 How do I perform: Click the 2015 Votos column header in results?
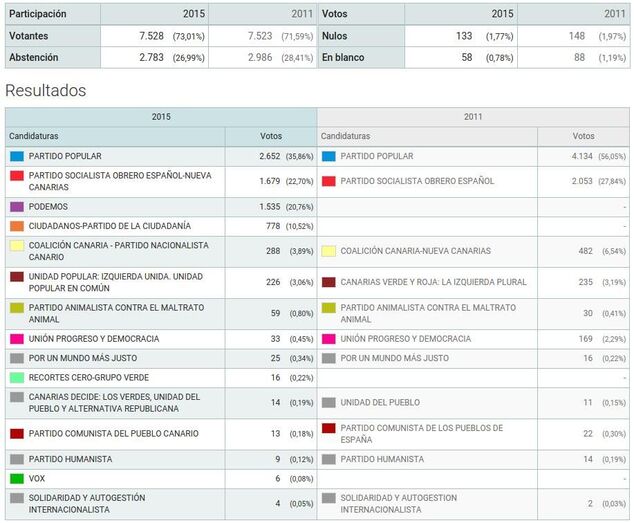coord(271,136)
